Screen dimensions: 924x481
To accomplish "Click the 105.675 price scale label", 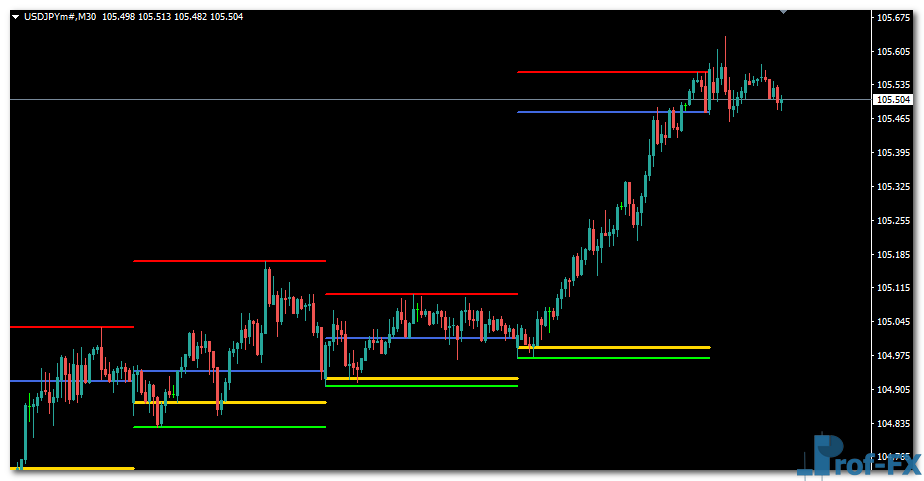I will tap(893, 18).
